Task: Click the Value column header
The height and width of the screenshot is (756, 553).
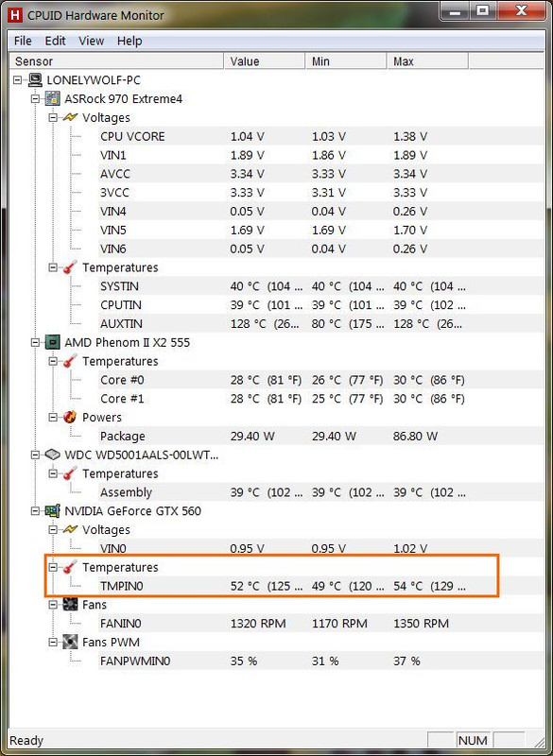Action: 264,61
